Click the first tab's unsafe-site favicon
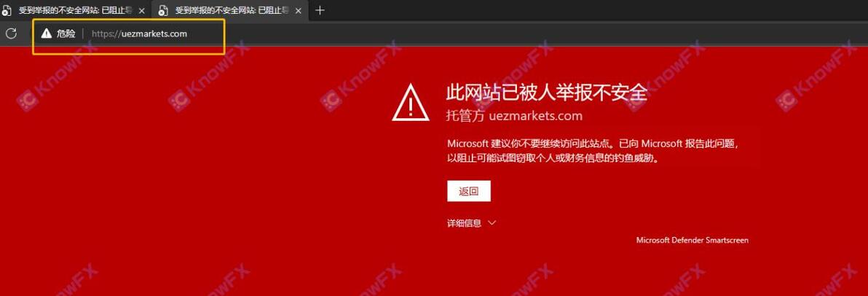The height and width of the screenshot is (296, 868). click(x=6, y=10)
